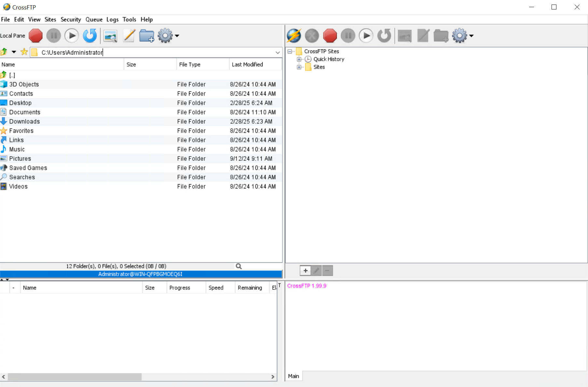
Task: Switch to the Main log tab
Action: [294, 376]
